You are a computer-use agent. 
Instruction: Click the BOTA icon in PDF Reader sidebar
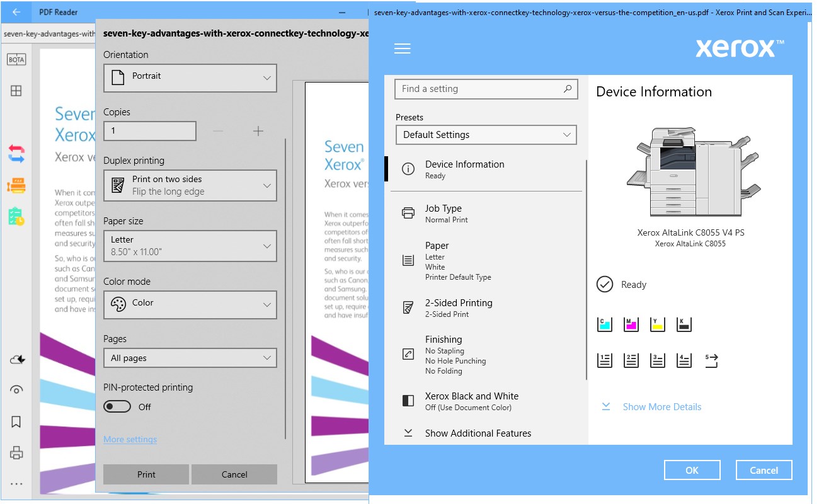pyautogui.click(x=16, y=60)
